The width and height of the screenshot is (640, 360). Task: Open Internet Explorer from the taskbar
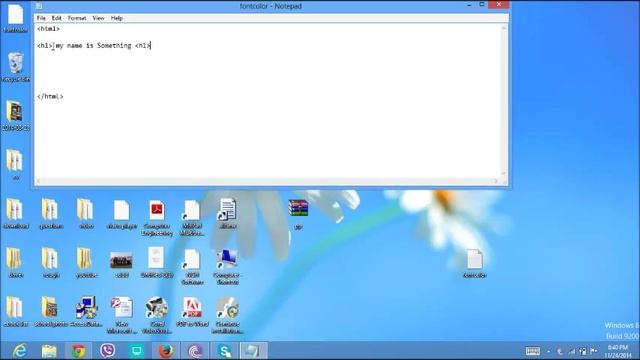coord(20,351)
